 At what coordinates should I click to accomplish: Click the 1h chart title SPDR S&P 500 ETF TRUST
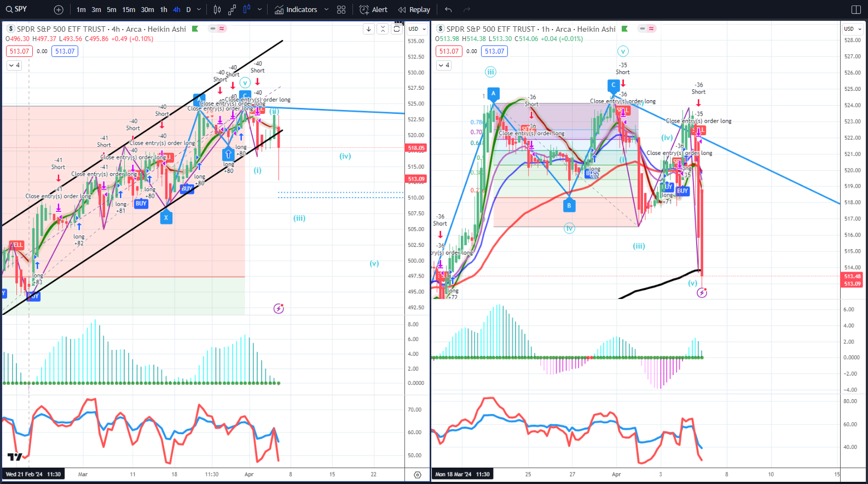tap(491, 29)
